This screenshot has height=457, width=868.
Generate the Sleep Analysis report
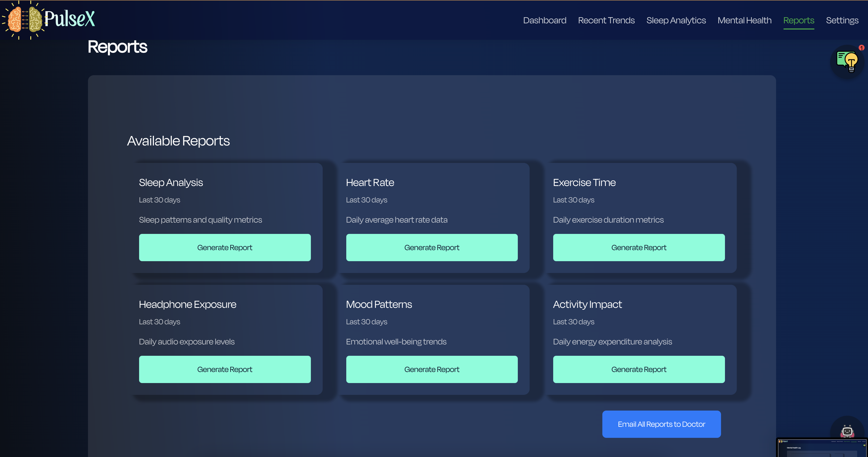tap(225, 247)
